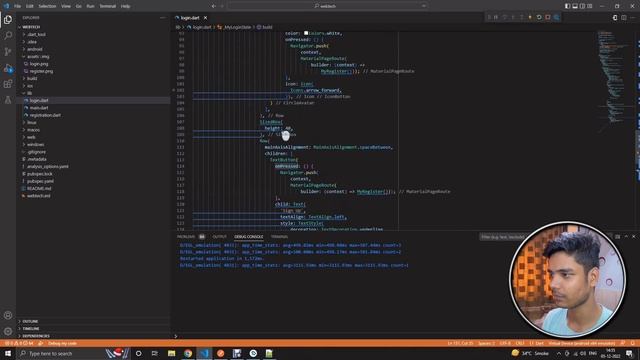Viewport: 640px width, 360px height.
Task: Expand the Timeline section
Action: point(31,329)
